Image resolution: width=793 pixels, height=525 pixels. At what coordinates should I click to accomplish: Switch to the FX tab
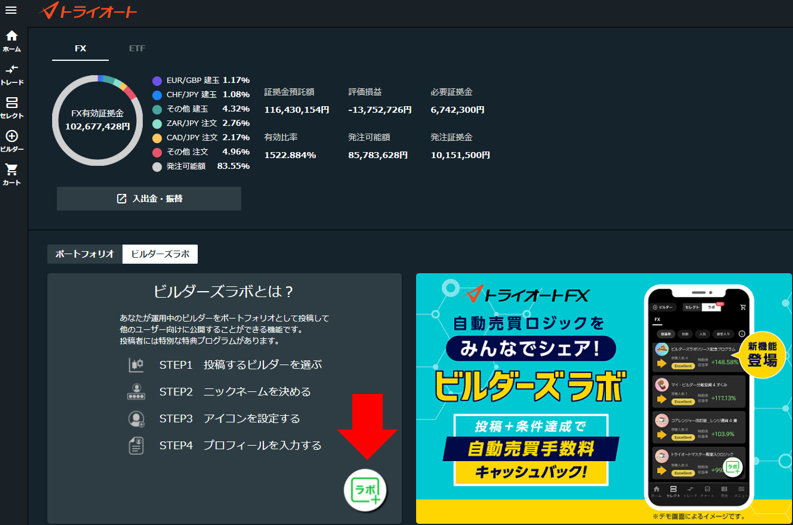(x=80, y=49)
